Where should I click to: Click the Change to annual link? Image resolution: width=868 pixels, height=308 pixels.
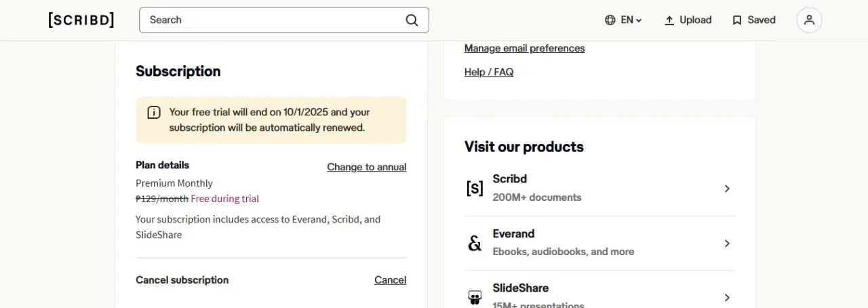click(x=367, y=167)
